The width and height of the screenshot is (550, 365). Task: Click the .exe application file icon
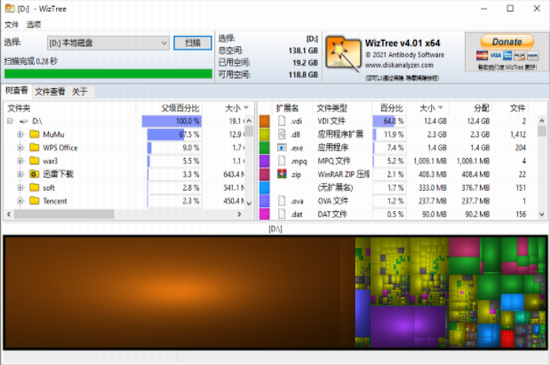point(282,148)
